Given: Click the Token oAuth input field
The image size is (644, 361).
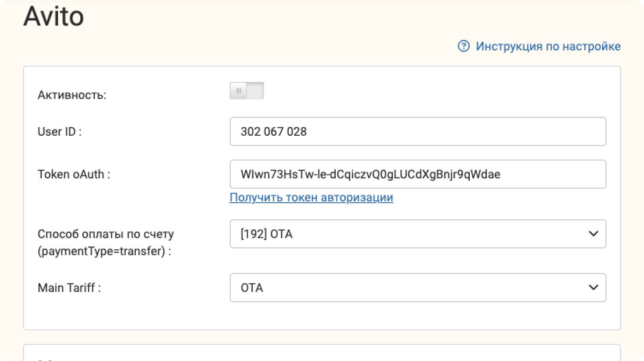Looking at the screenshot, I should point(418,174).
